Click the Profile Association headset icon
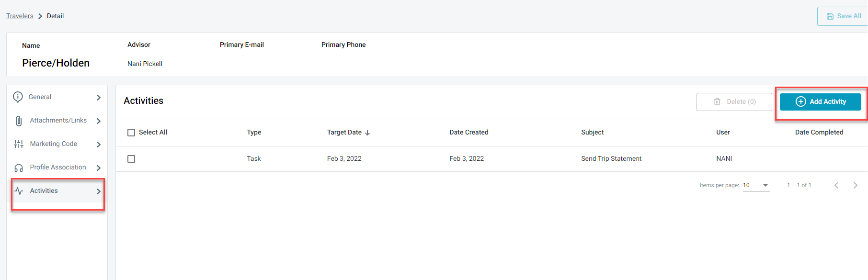The width and height of the screenshot is (868, 280). 19,168
